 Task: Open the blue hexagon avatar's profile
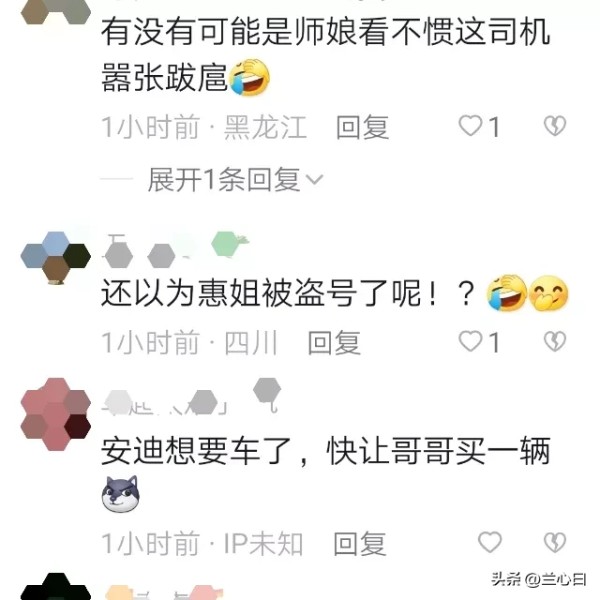click(x=55, y=258)
